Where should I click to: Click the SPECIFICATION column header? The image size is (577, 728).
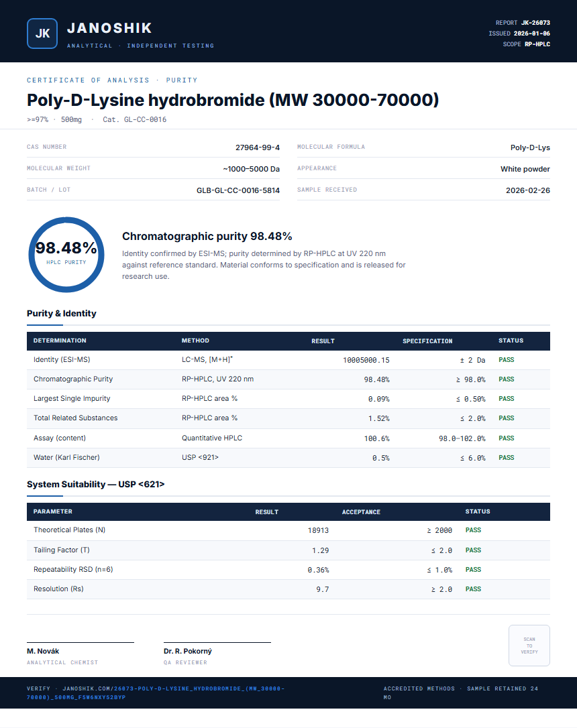tap(427, 341)
